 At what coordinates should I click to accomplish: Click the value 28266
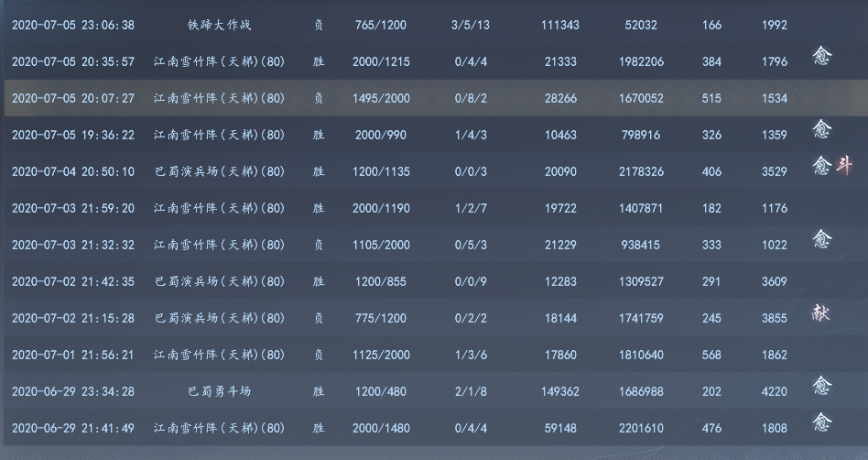pos(560,98)
